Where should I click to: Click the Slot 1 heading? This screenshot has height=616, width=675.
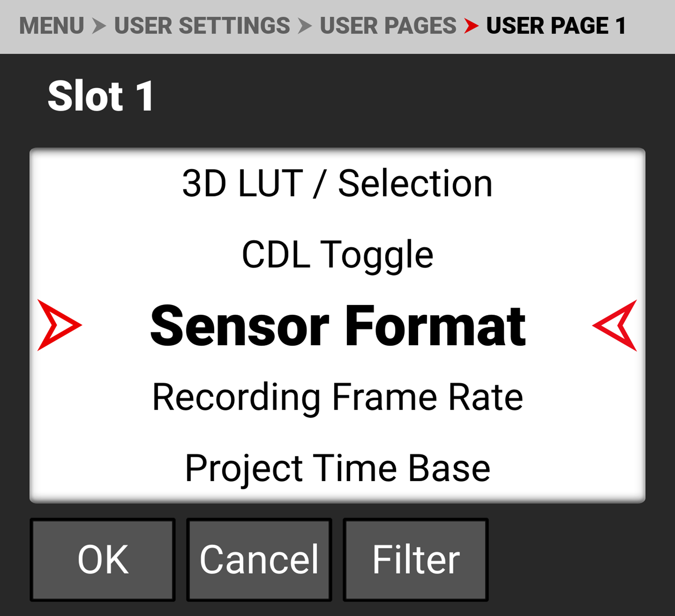click(101, 96)
